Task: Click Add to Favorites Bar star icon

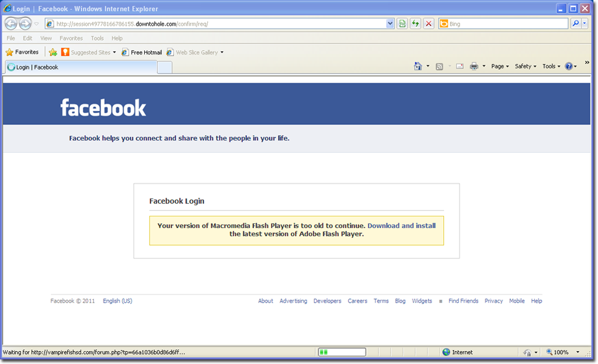Action: click(53, 52)
